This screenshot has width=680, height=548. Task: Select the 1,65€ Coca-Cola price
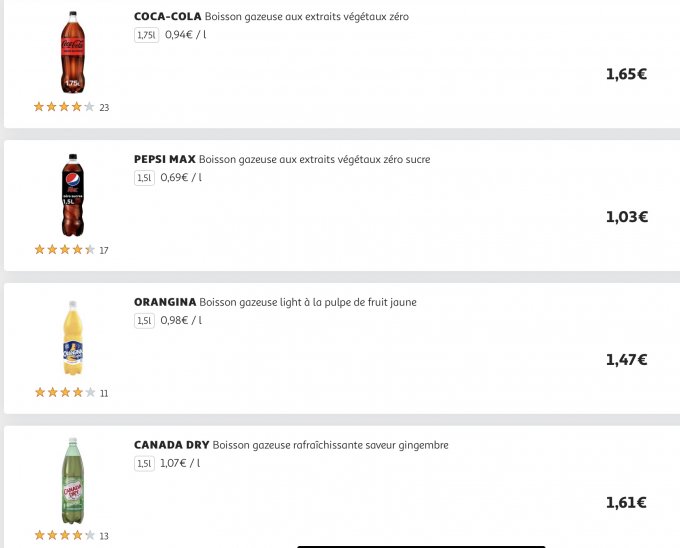point(626,74)
